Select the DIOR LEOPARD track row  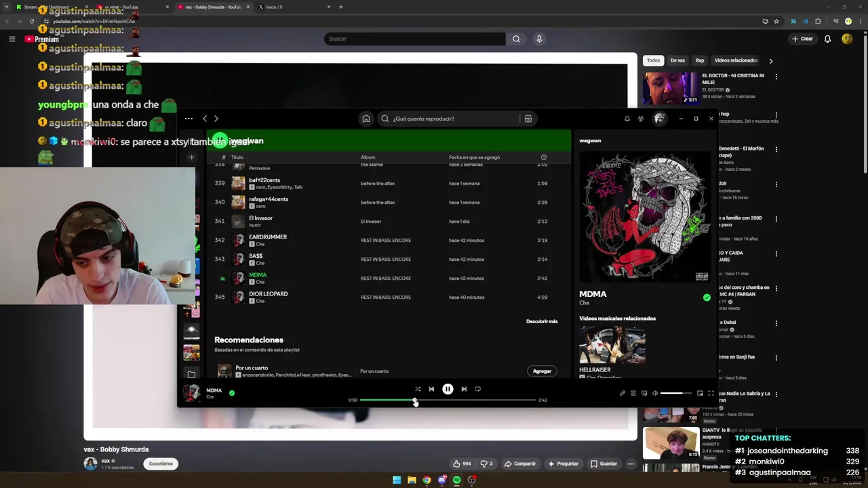click(389, 297)
